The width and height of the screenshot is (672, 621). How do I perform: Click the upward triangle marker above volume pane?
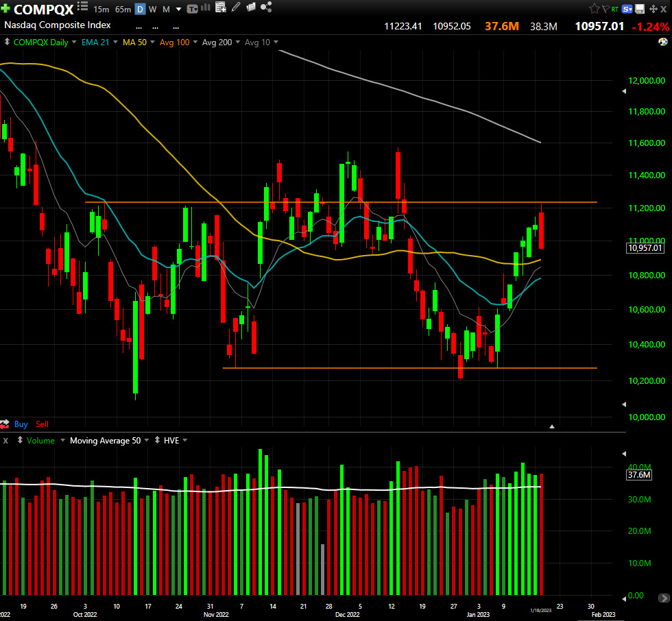click(552, 426)
